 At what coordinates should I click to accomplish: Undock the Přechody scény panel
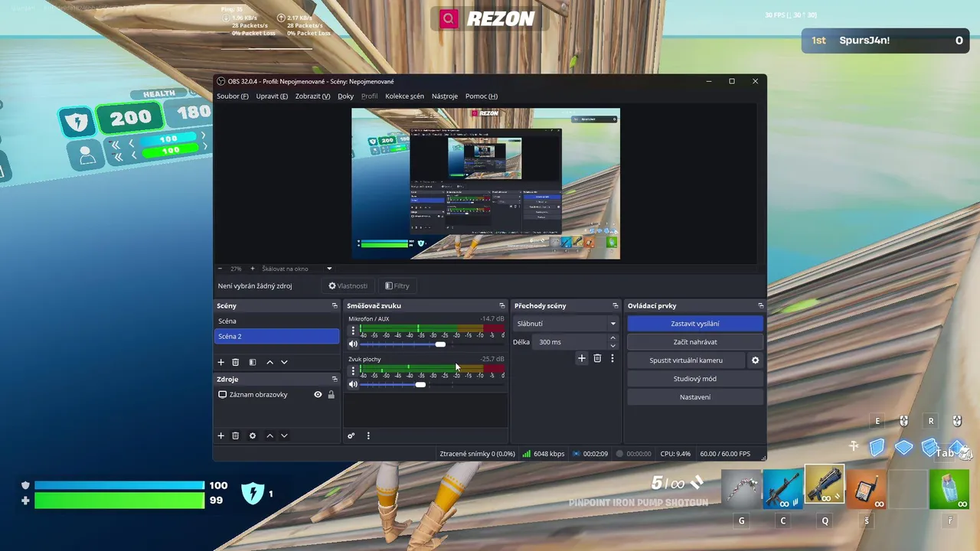pos(615,305)
